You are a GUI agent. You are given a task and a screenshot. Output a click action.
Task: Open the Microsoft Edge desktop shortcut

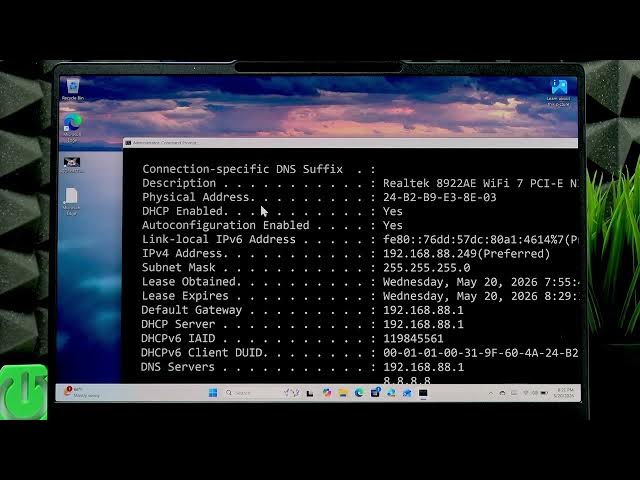[x=72, y=127]
